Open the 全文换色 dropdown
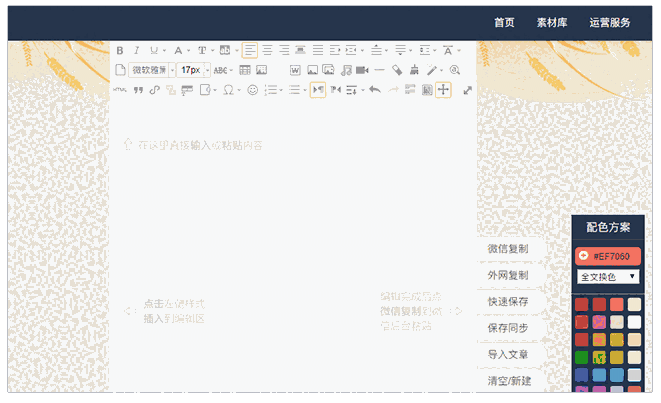Viewport: 661px width, 403px height. 608,277
